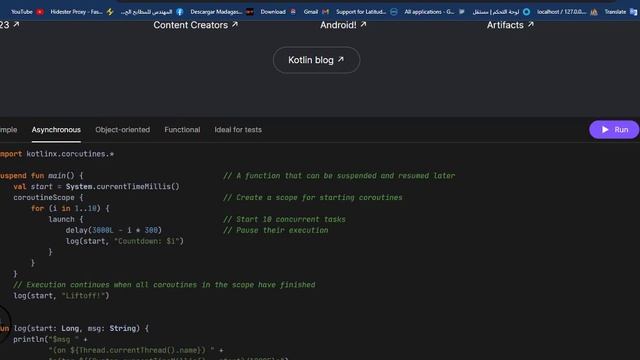The image size is (640, 360).
Task: Click the 'Thread.currentThread().name' line
Action: pos(136,350)
